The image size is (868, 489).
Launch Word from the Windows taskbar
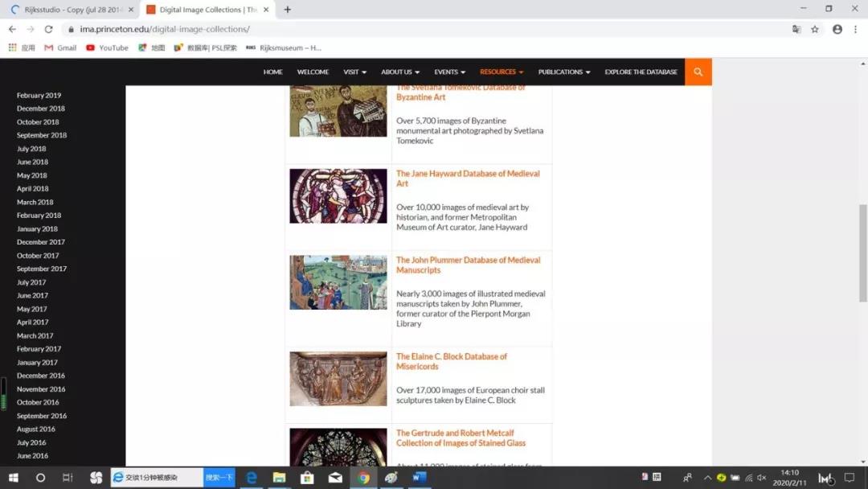point(419,478)
